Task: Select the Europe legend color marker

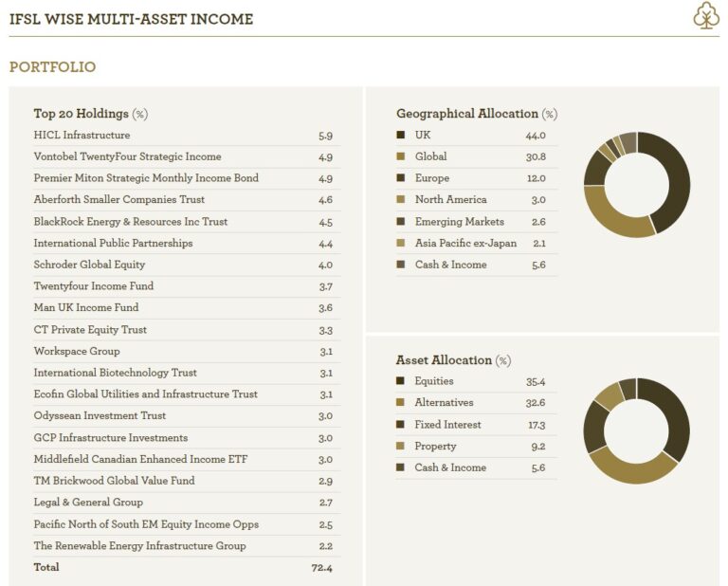Action: coord(401,178)
